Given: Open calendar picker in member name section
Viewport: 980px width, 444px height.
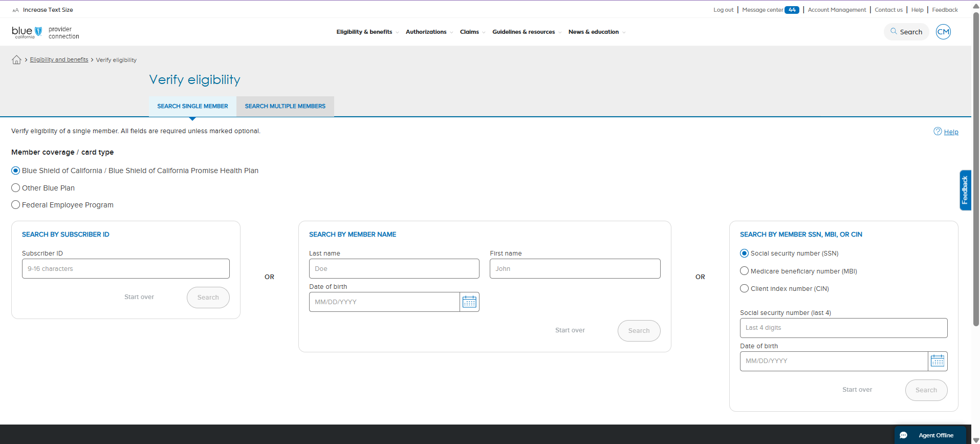Looking at the screenshot, I should [x=469, y=302].
